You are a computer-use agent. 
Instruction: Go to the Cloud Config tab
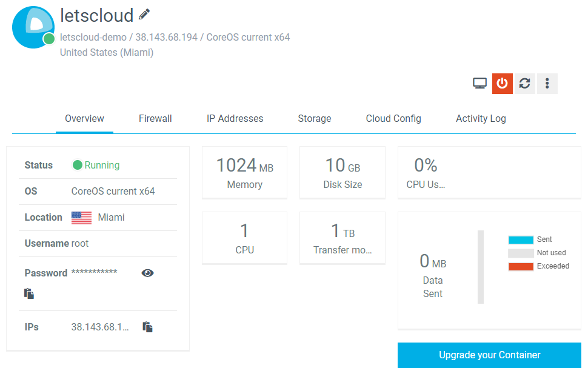(x=393, y=119)
